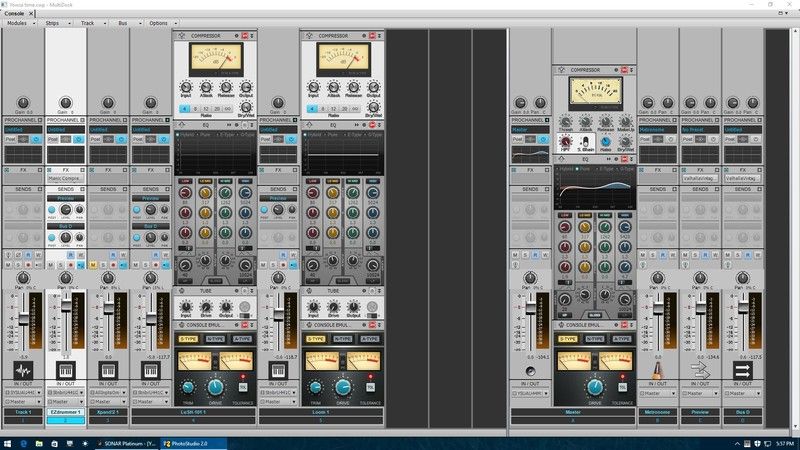Select S-TYPE console emulation on Lu:Sh-101
This screenshot has width=800, height=450.
(188, 339)
